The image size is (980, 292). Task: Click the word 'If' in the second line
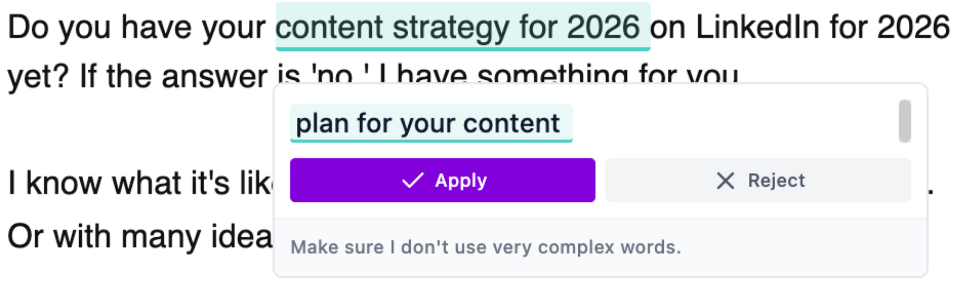(88, 77)
